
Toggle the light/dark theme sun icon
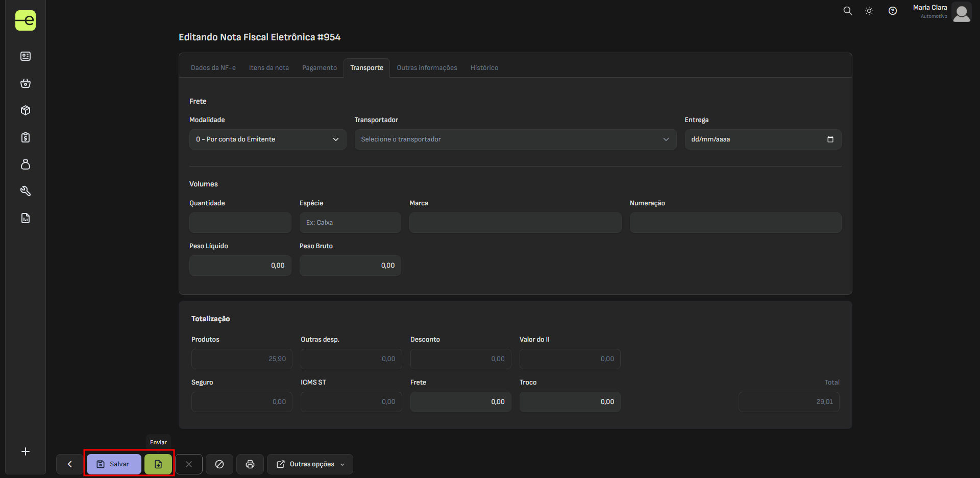tap(869, 11)
